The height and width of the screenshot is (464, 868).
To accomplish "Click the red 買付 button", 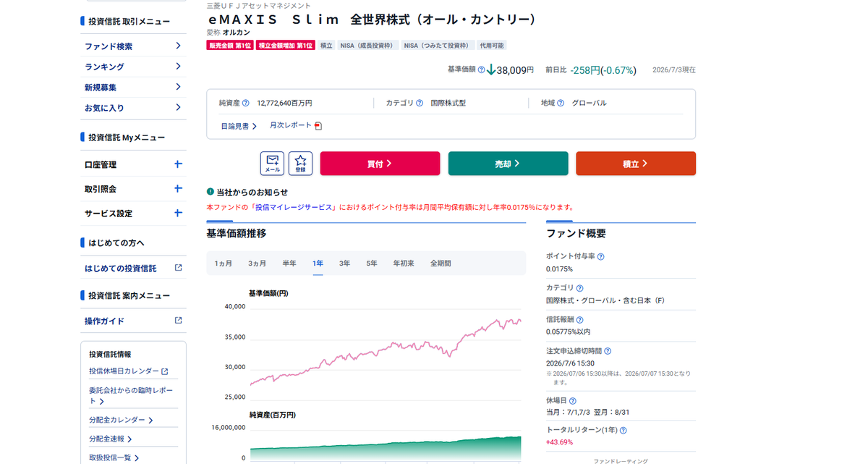I will [x=380, y=164].
